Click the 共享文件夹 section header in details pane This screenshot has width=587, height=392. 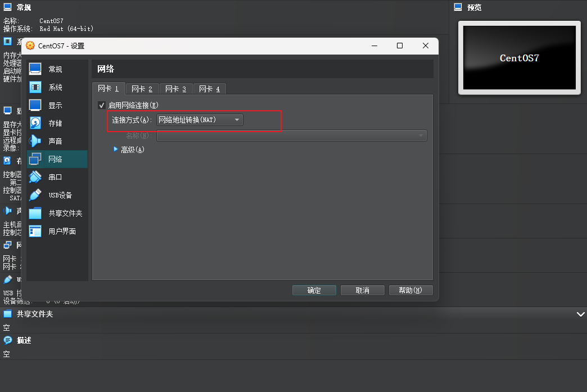(35, 314)
